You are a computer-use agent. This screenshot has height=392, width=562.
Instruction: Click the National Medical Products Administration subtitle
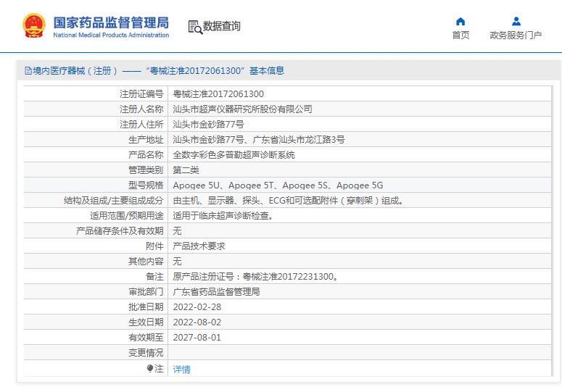[x=111, y=35]
